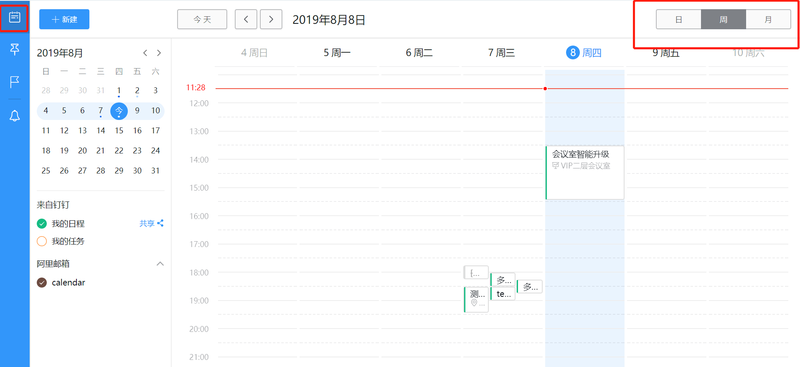
Task: Open the calendar icon in the sidebar
Action: [15, 18]
